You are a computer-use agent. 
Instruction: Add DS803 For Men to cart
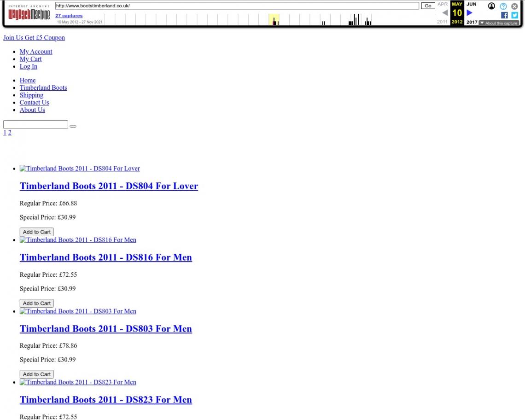(x=37, y=374)
